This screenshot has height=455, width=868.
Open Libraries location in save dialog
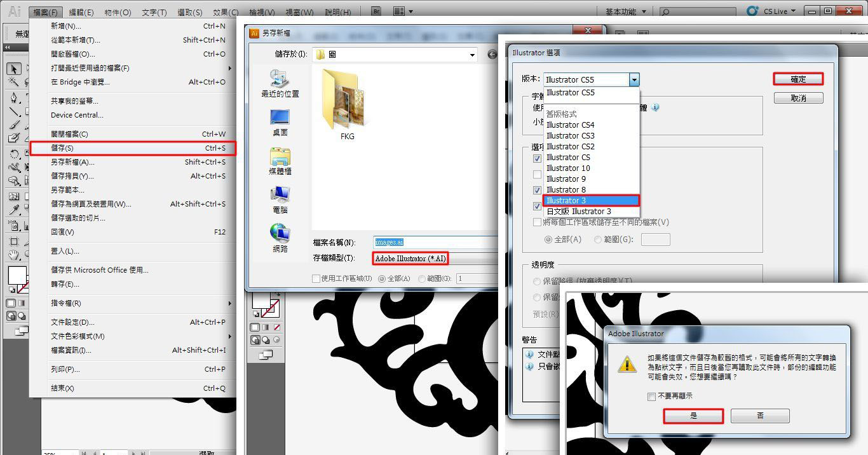click(x=280, y=161)
